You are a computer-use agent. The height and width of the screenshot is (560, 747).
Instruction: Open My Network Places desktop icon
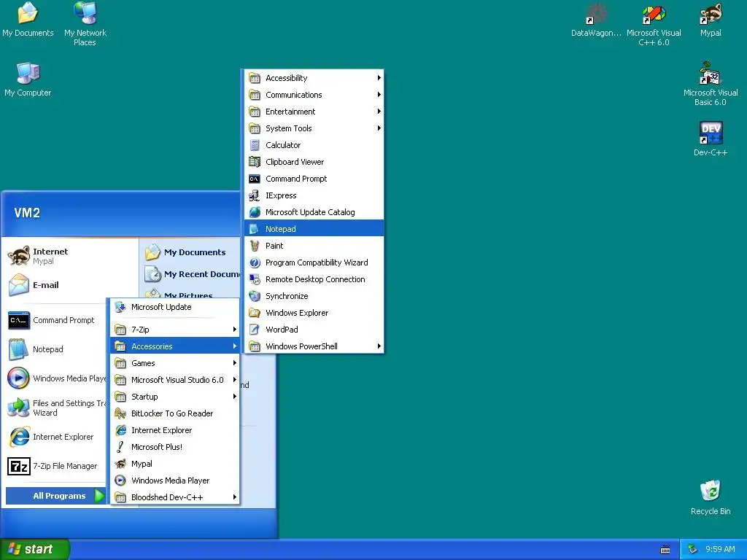[85, 24]
